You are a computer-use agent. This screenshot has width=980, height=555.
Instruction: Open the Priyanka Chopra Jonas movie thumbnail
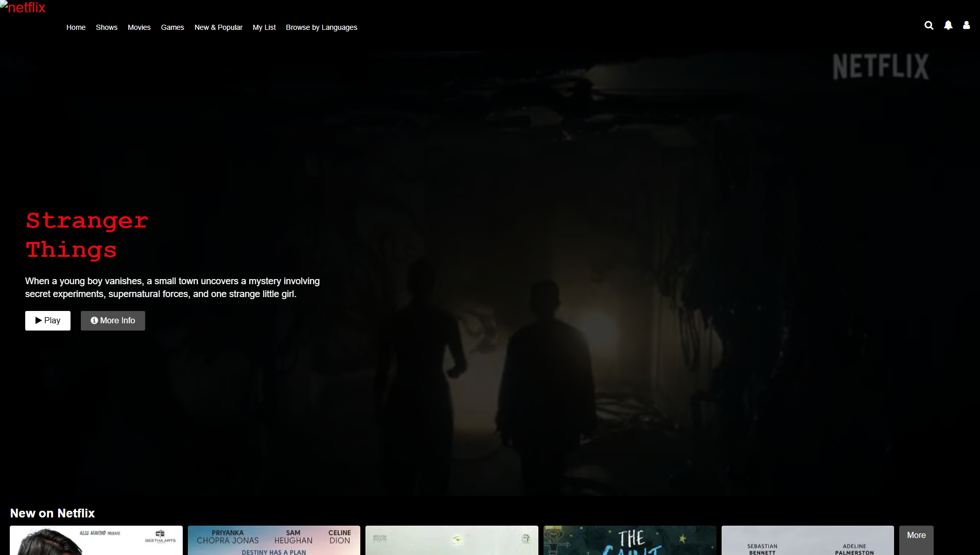[x=274, y=540]
